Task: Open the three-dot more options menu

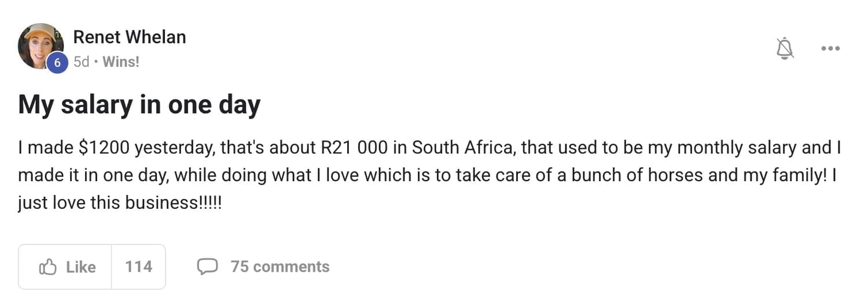Action: [830, 49]
